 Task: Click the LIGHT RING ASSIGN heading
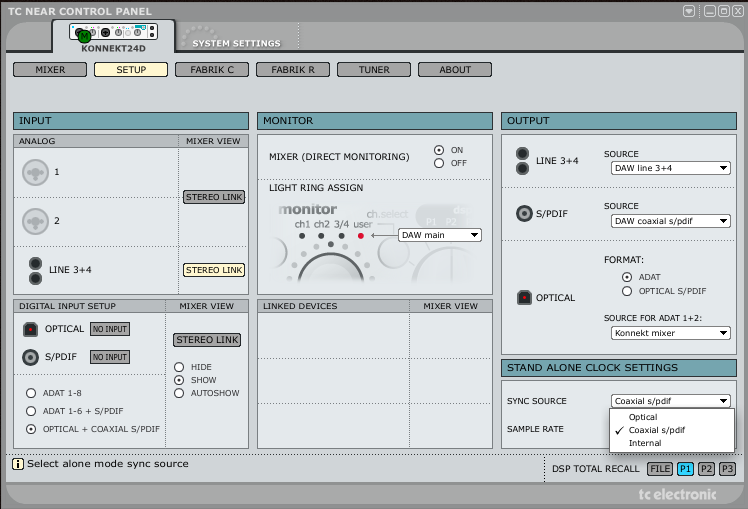tap(316, 188)
